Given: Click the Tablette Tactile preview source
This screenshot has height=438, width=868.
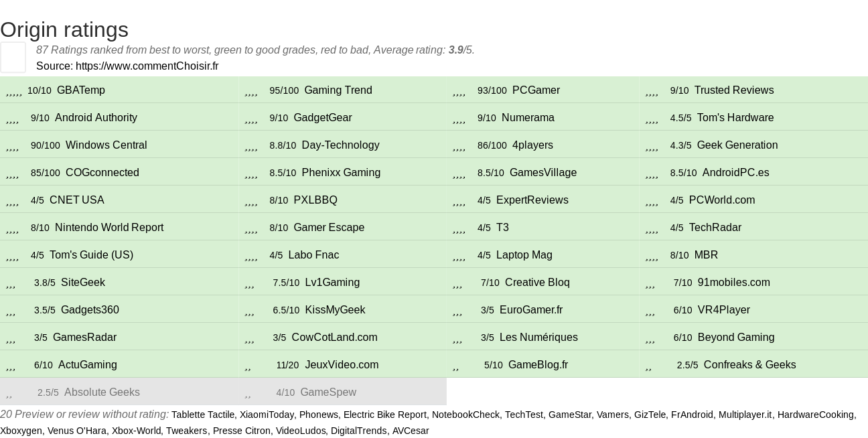Looking at the screenshot, I should point(203,415).
